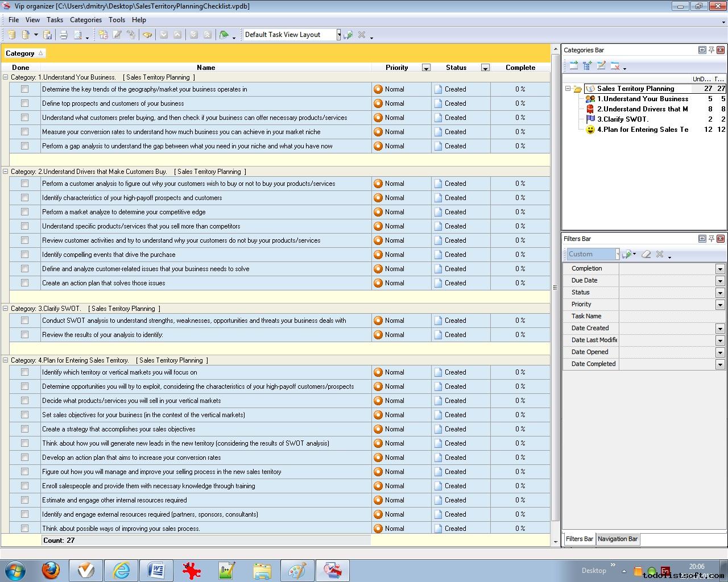Switch to the Navigation Bar tab
Viewport: 728px width, 582px height.
pos(618,539)
